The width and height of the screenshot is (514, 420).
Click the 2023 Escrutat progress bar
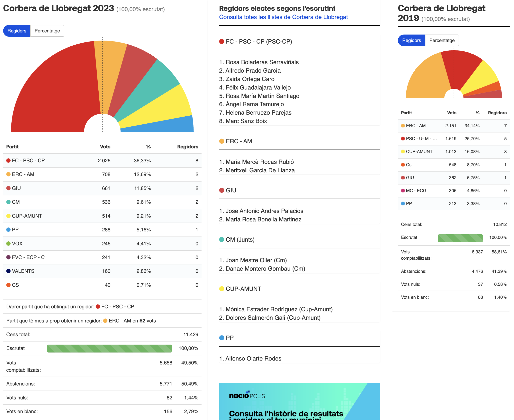click(x=110, y=348)
